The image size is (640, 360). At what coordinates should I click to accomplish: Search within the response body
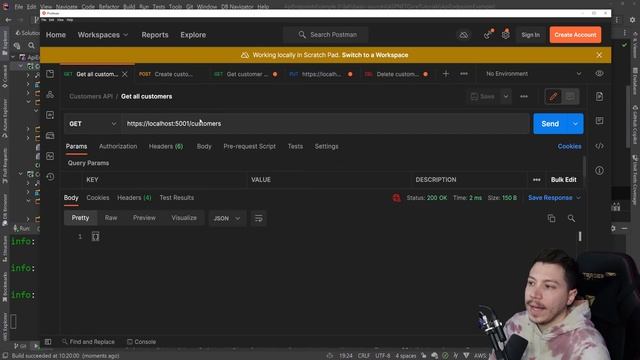point(571,218)
